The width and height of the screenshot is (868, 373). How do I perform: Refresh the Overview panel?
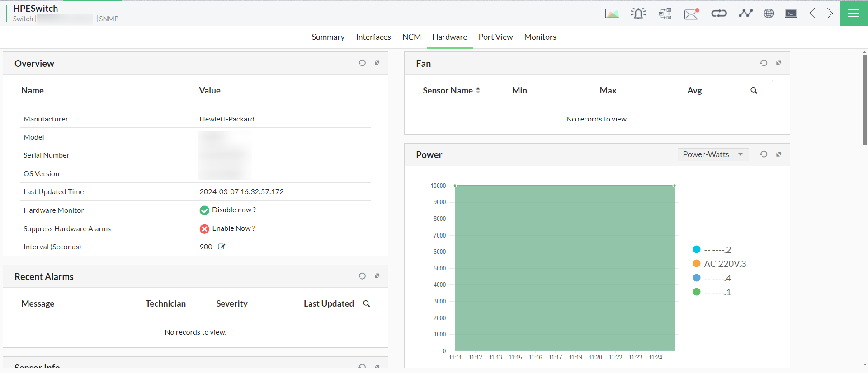[x=362, y=63]
